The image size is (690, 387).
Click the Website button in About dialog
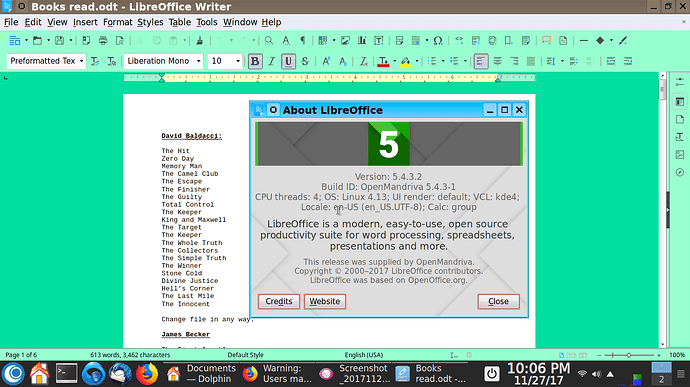[x=325, y=302]
